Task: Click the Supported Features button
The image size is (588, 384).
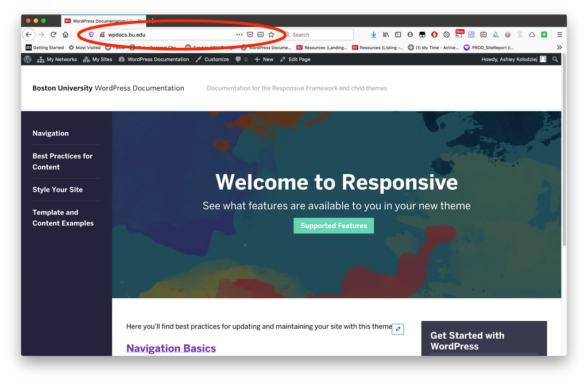Action: pyautogui.click(x=334, y=225)
